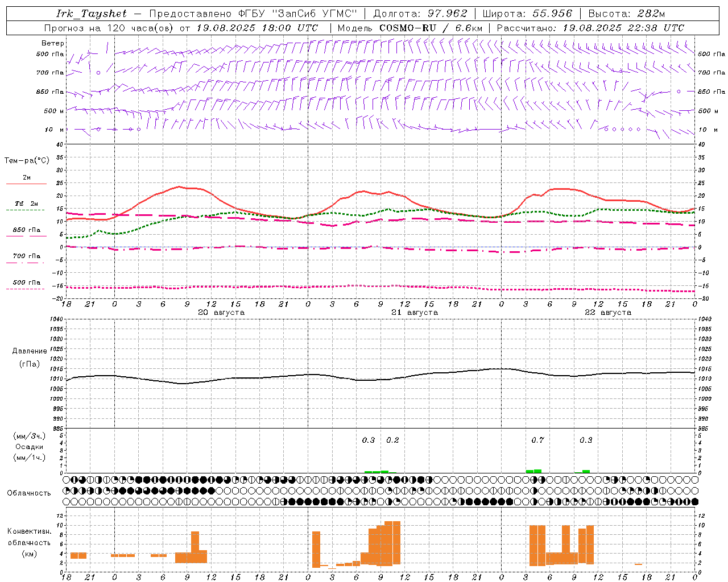
Task: Click the Тем-ра(°C) temperature axis title
Action: (27, 160)
